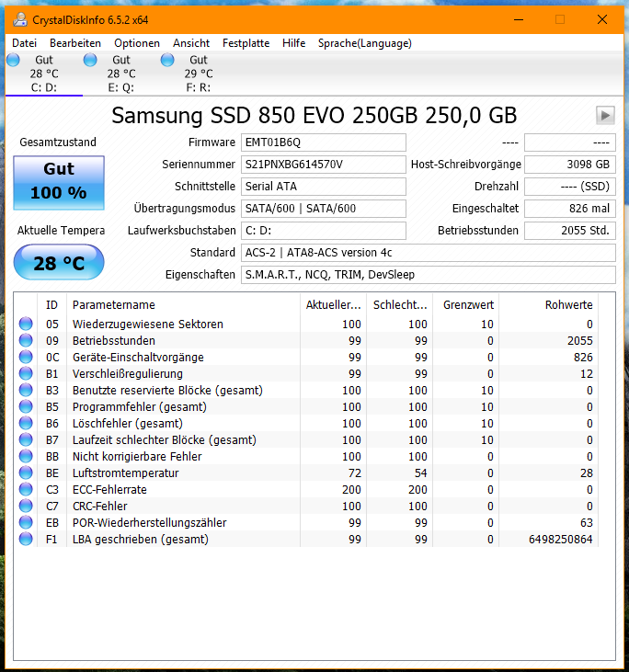Image resolution: width=629 pixels, height=672 pixels.
Task: Click status orb for Geräte-Einschaltvorgänge row
Action: 26,357
